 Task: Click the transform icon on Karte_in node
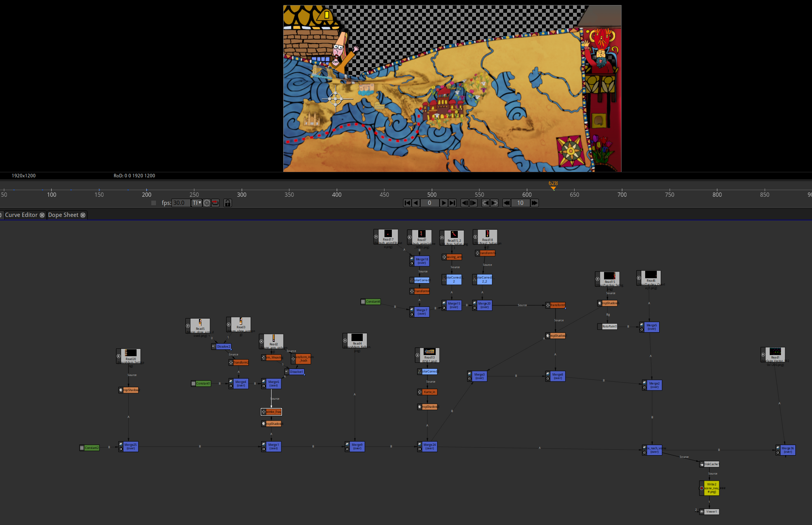[x=420, y=392]
